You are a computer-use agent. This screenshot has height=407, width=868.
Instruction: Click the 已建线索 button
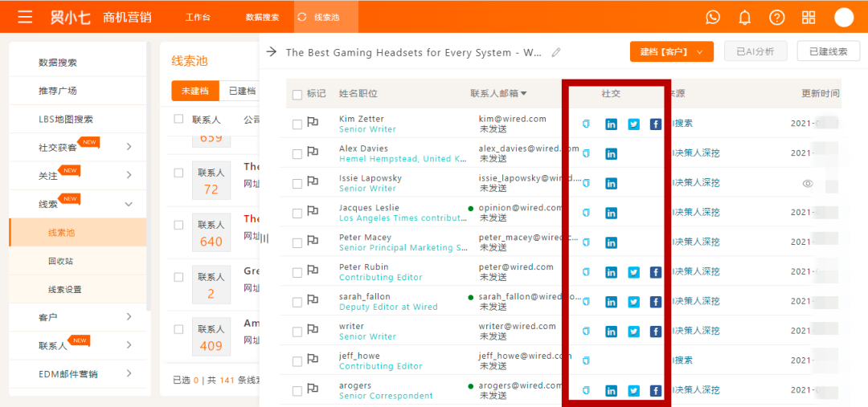[x=828, y=51]
